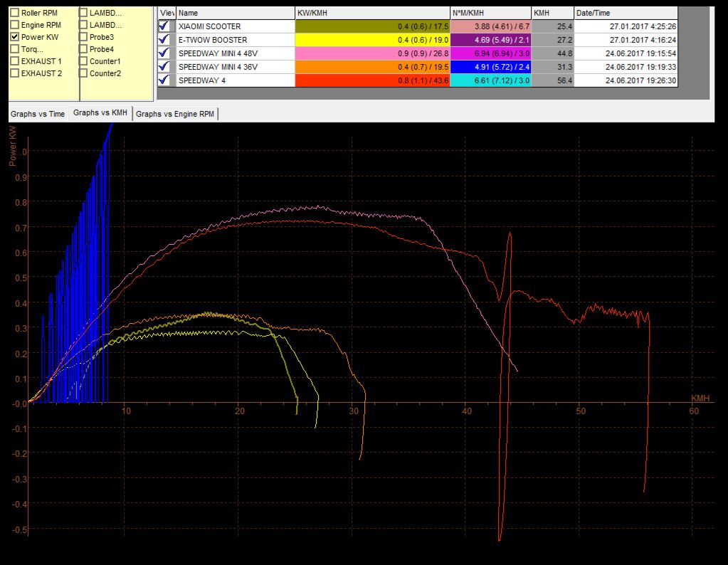728x565 pixels.
Task: Open the Graphs vs Engine RPM tab
Action: [174, 114]
